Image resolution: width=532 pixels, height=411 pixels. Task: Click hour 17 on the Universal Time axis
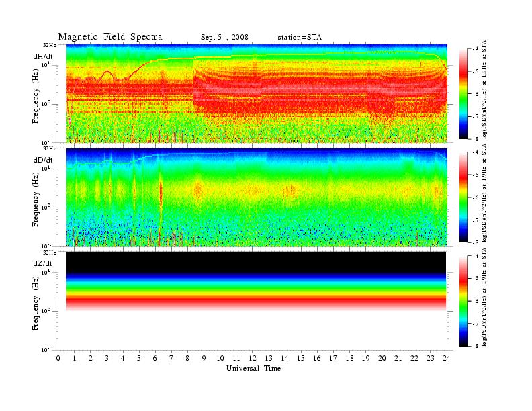(334, 358)
